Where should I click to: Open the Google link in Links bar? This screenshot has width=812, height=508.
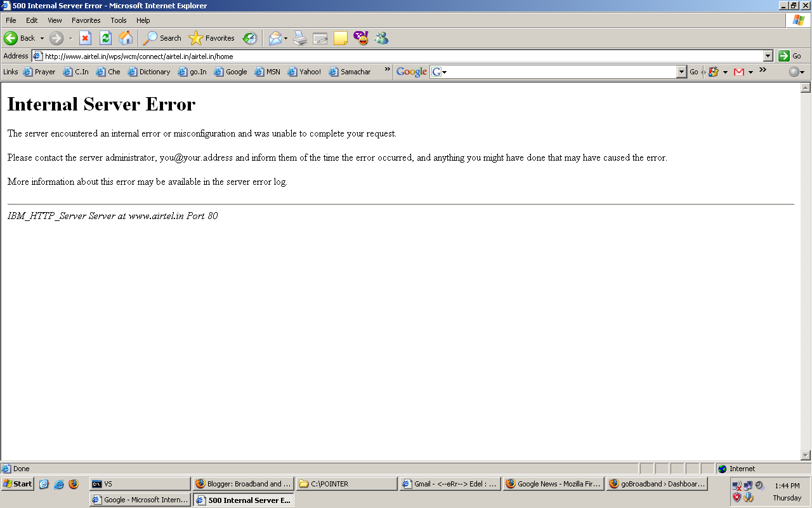tap(231, 72)
